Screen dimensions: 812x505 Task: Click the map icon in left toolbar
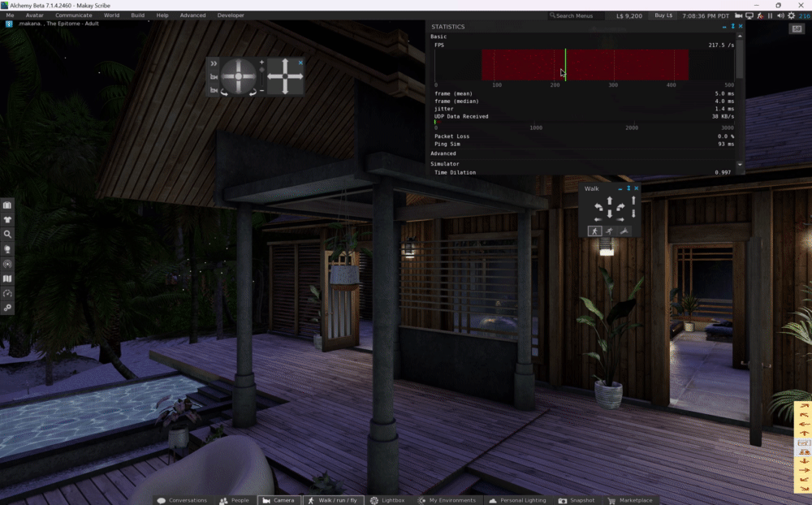coord(7,278)
